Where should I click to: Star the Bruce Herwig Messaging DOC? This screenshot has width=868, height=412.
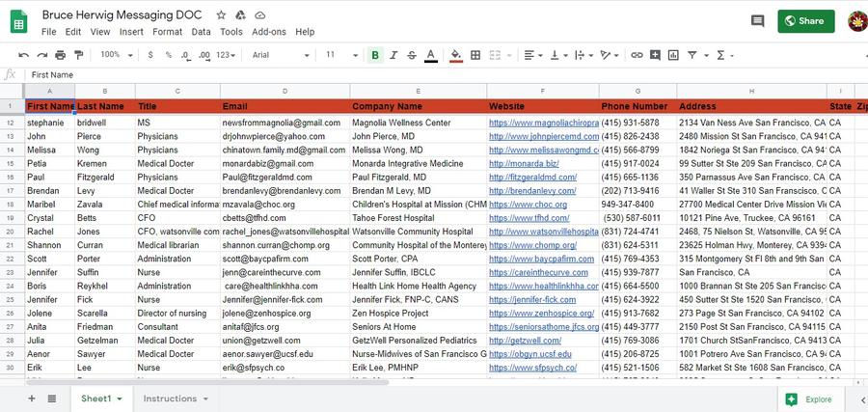click(221, 14)
